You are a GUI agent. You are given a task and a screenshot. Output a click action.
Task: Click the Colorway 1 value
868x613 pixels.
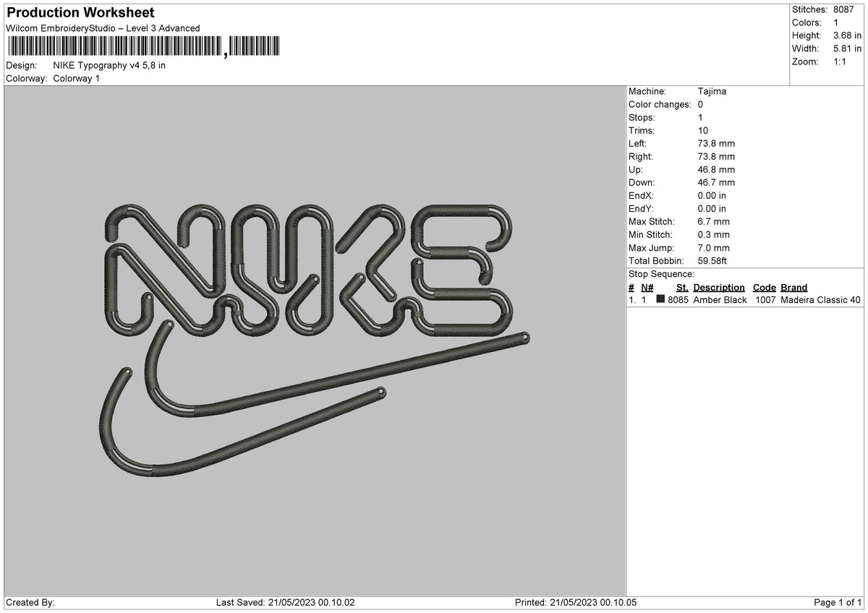75,79
